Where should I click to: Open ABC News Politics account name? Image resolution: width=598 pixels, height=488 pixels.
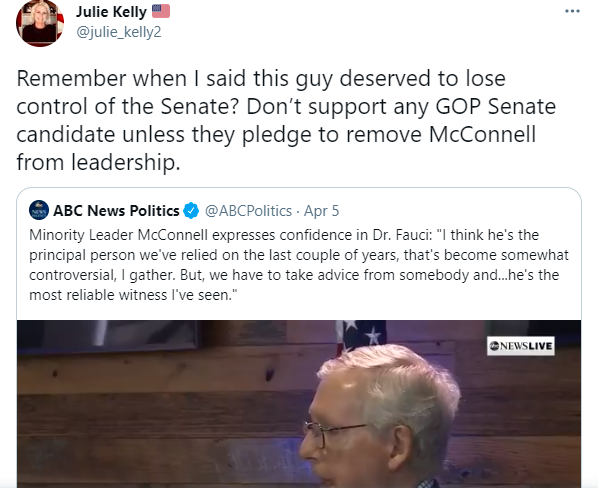pyautogui.click(x=116, y=210)
